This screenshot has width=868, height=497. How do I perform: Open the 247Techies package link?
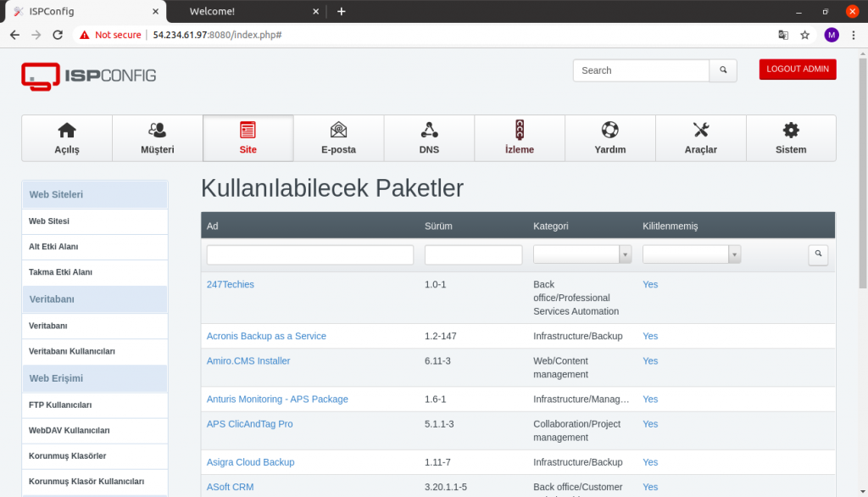pos(231,284)
